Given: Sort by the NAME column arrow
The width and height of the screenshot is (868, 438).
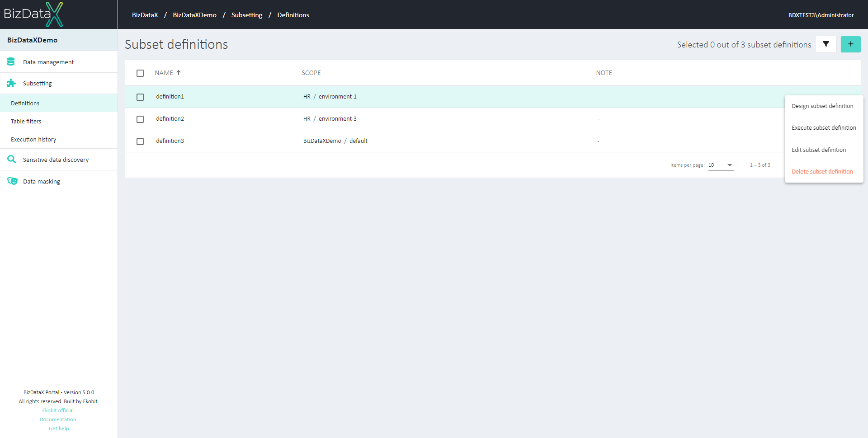Looking at the screenshot, I should click(x=179, y=73).
